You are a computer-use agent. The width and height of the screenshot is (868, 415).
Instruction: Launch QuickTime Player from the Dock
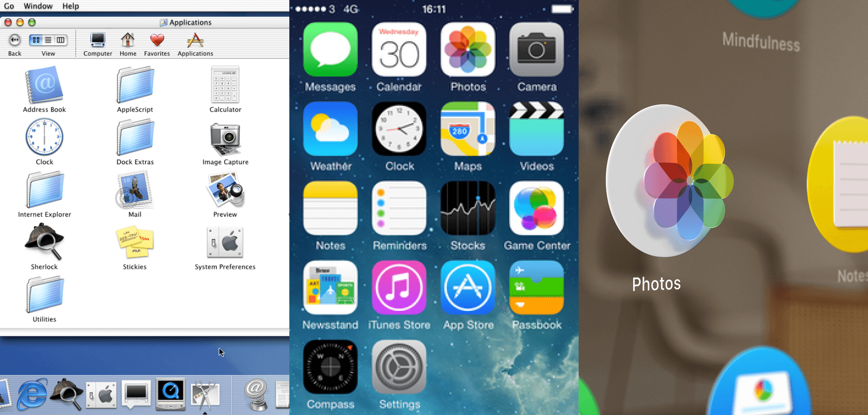[x=170, y=394]
